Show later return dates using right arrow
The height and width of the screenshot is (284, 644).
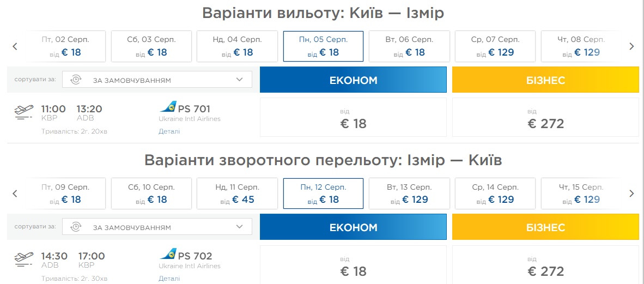point(631,193)
